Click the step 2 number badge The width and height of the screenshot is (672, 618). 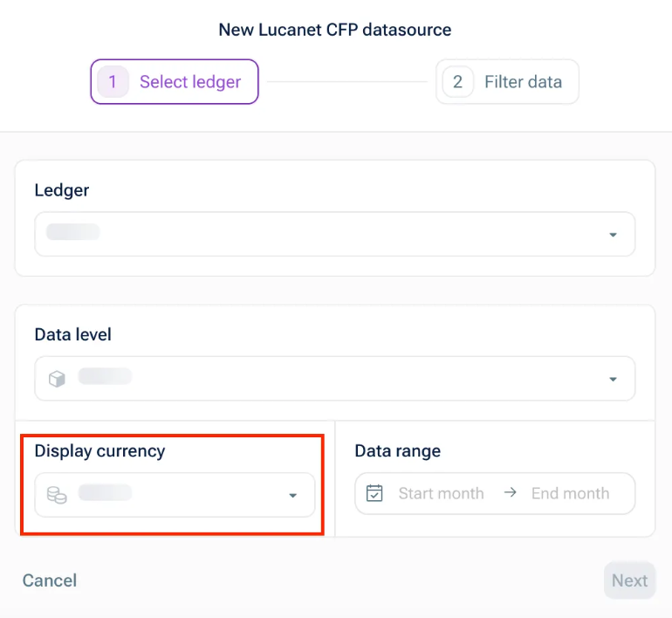(x=457, y=82)
